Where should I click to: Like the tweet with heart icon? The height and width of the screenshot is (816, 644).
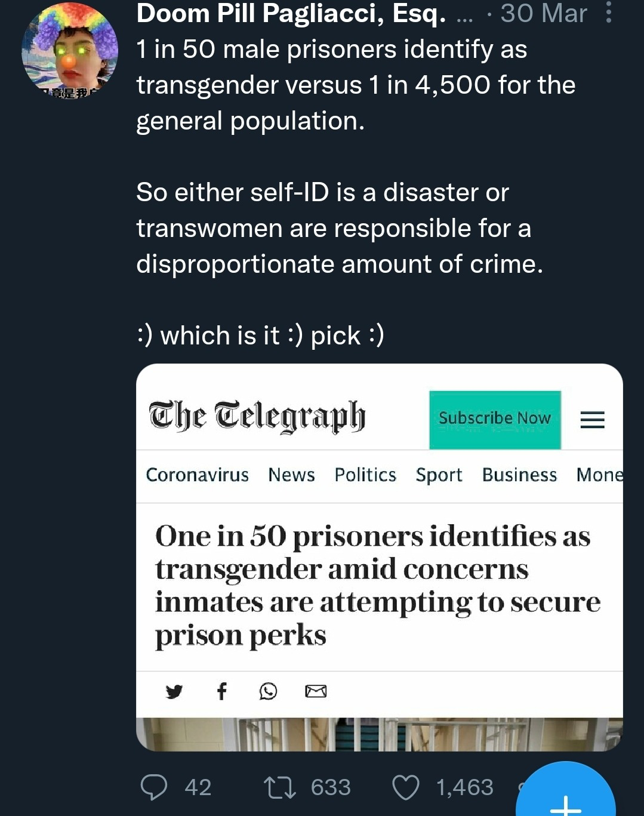pos(405,787)
